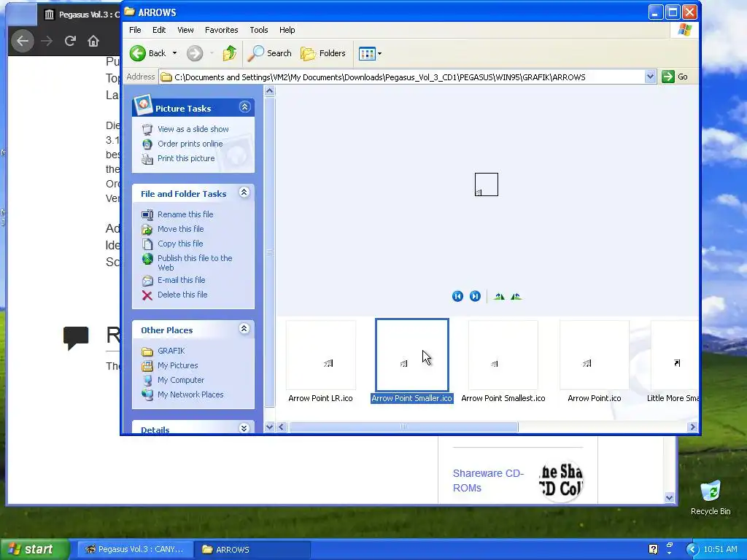Click the browser page scroll down arrow
747x560 pixels.
tap(670, 497)
